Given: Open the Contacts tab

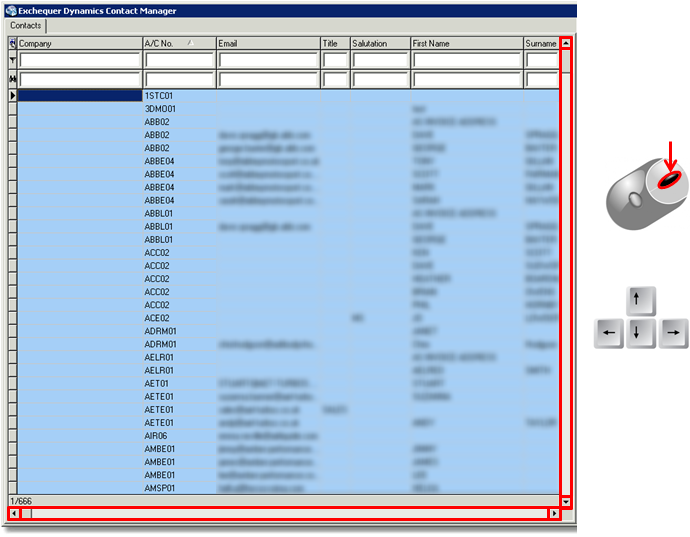Looking at the screenshot, I should coord(26,26).
